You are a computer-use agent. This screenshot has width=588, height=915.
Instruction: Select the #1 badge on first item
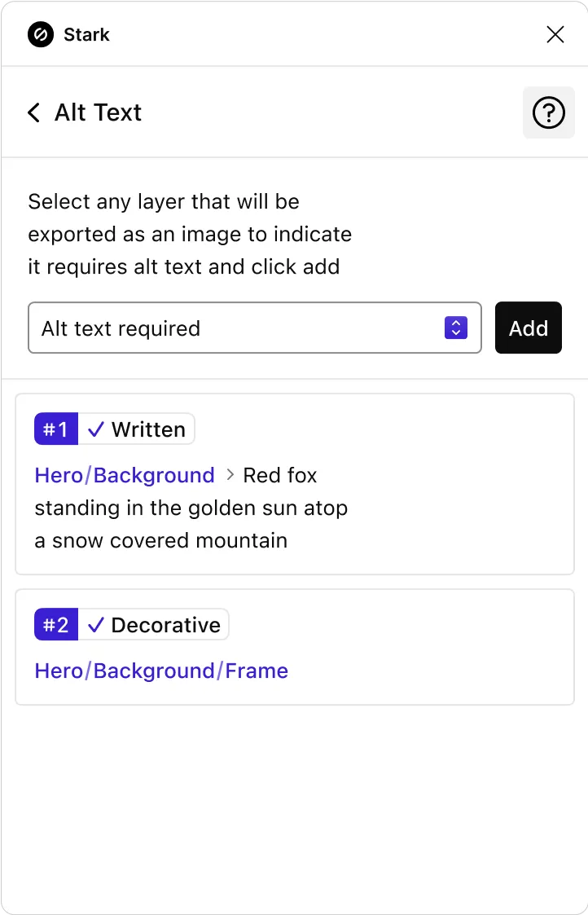point(56,429)
